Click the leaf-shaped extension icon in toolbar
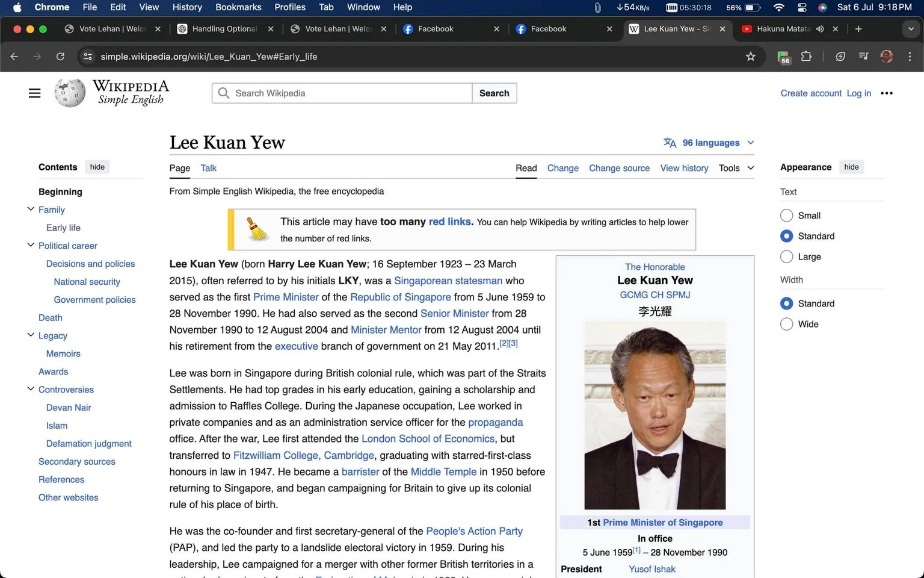This screenshot has height=578, width=924. [840, 57]
